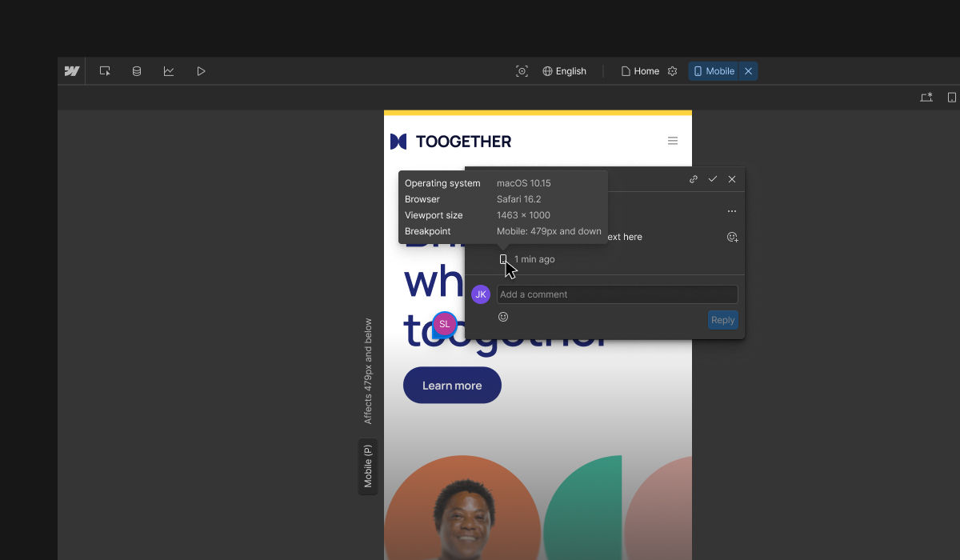Open the emoji picker below comment field
The image size is (960, 560).
coord(503,317)
